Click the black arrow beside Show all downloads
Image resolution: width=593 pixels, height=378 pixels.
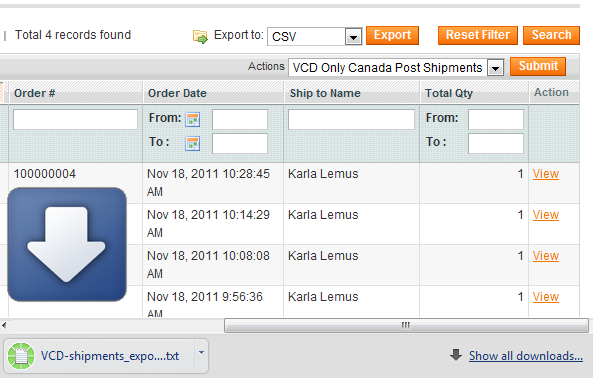pyautogui.click(x=456, y=355)
